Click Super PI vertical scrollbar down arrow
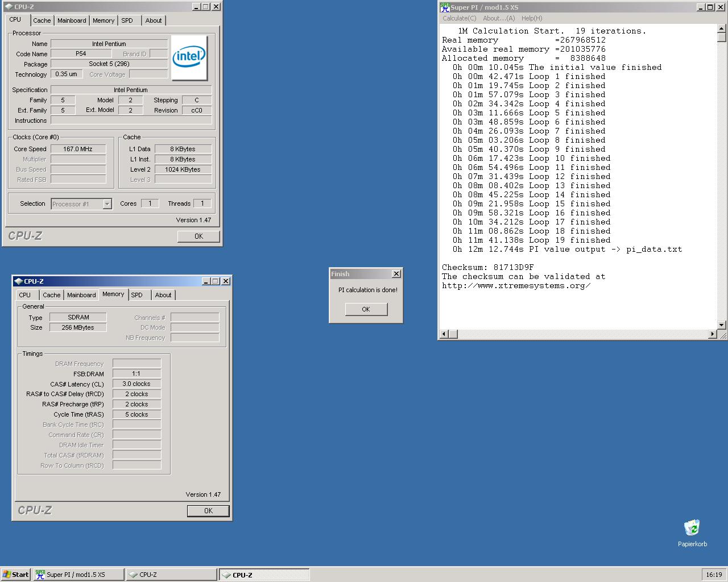 click(721, 325)
